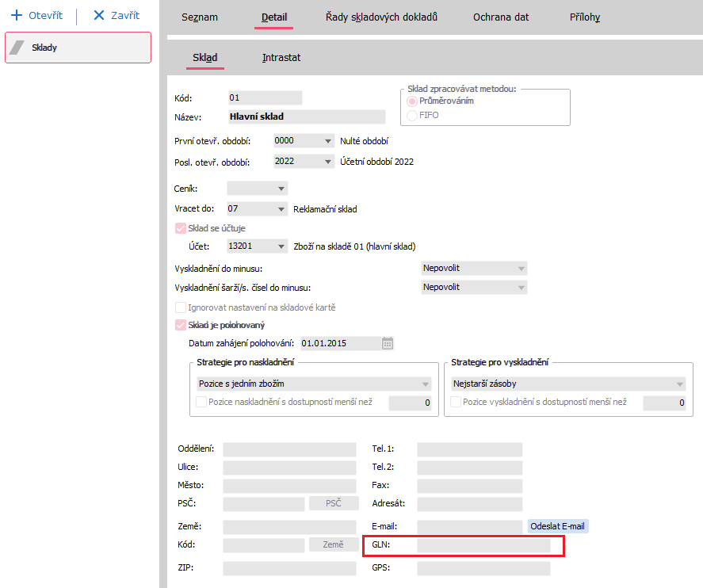
Task: Expand the Vracet do dropdown
Action: [x=281, y=209]
